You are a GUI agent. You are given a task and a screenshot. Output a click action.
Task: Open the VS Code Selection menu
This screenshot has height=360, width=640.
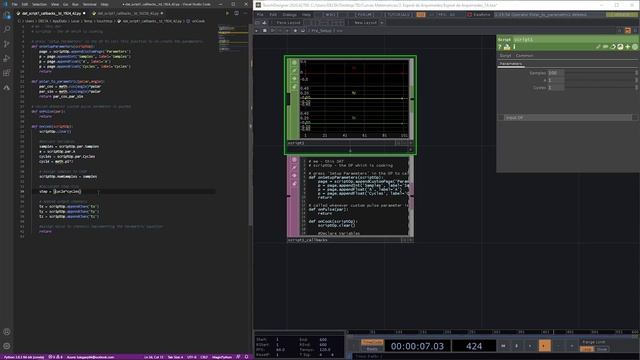pyautogui.click(x=39, y=4)
